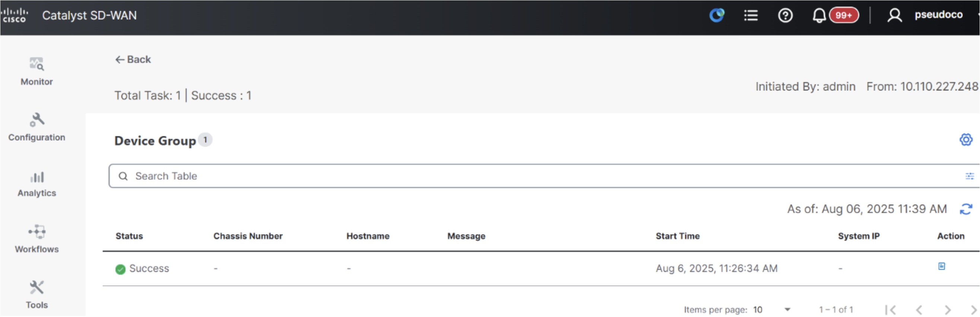
Task: Go to the previous page
Action: click(919, 310)
